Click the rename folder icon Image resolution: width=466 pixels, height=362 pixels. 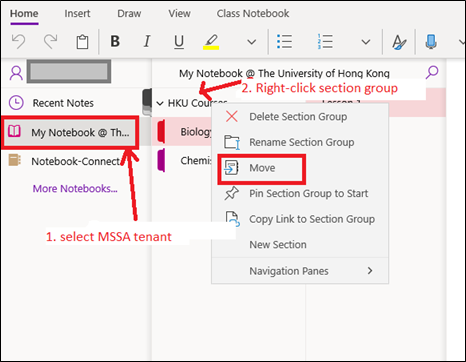(232, 142)
